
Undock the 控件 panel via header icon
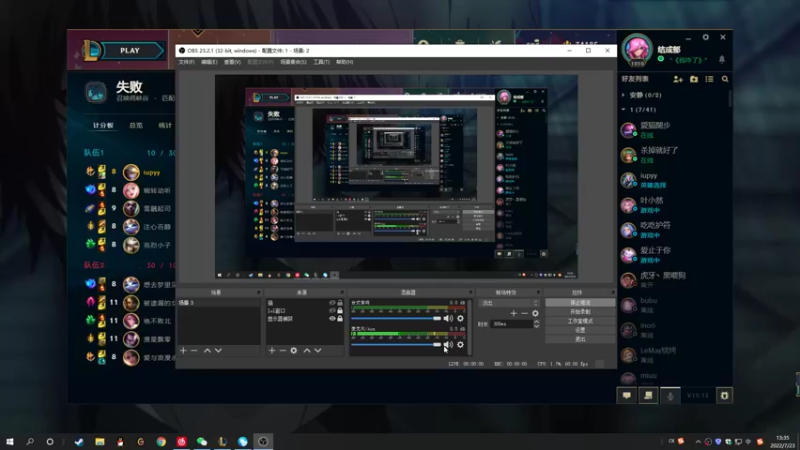pyautogui.click(x=613, y=293)
